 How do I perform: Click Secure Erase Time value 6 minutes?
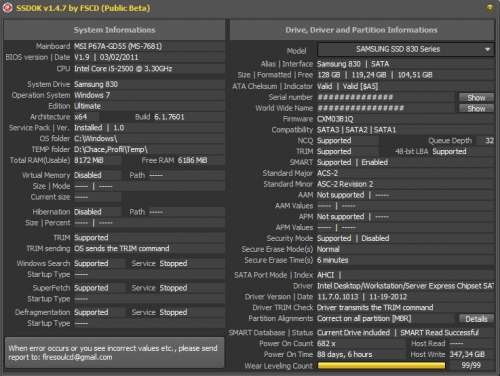pos(332,260)
